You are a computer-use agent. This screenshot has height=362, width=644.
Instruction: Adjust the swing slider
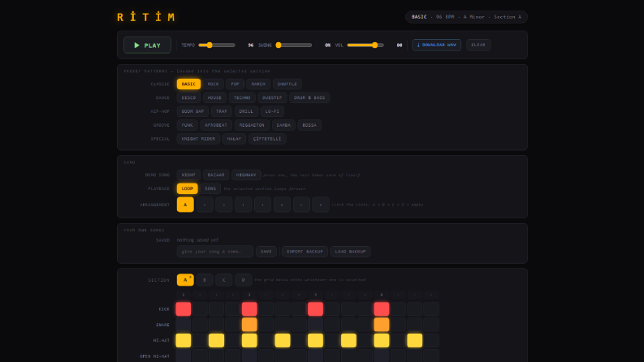[x=294, y=45]
